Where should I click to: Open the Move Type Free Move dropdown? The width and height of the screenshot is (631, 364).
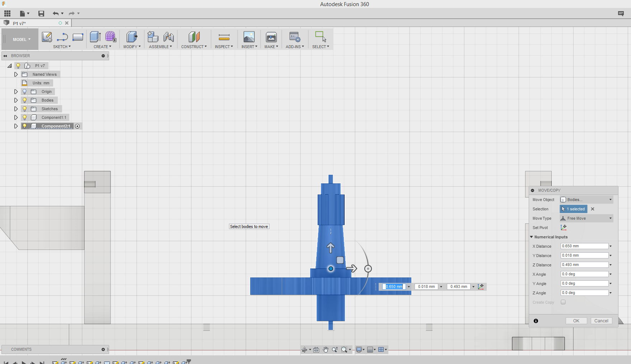586,218
